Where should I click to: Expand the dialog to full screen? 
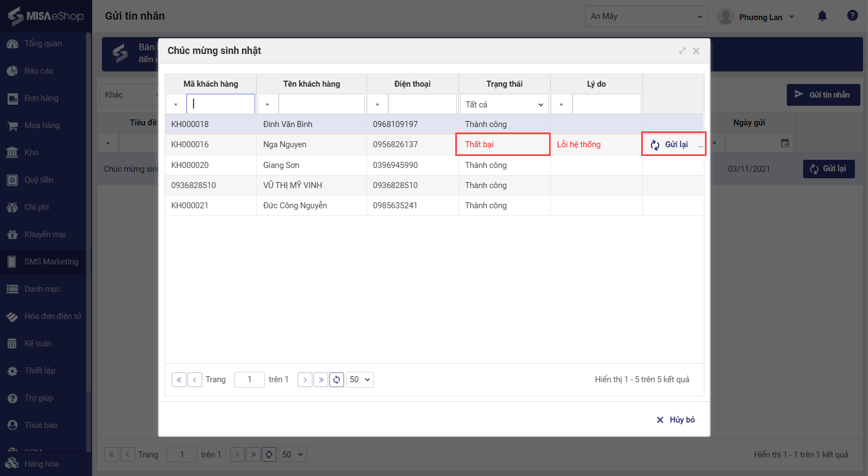(x=682, y=51)
